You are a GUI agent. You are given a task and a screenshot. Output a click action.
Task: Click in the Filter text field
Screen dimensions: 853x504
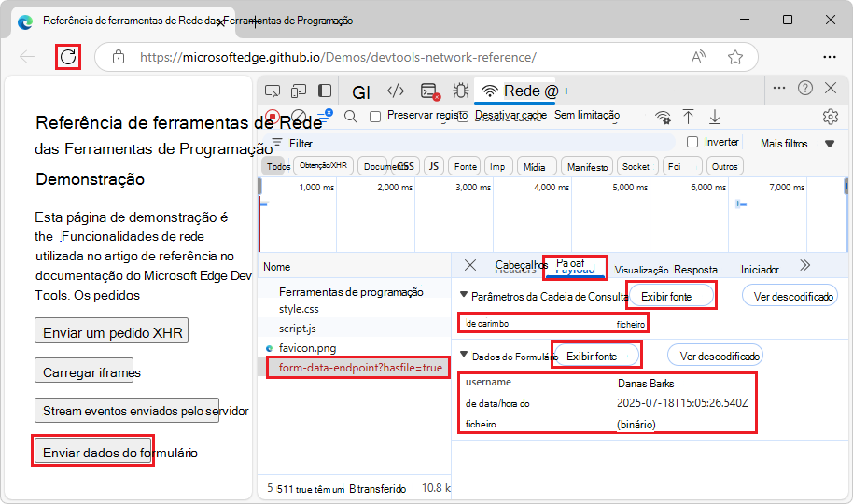(x=467, y=144)
